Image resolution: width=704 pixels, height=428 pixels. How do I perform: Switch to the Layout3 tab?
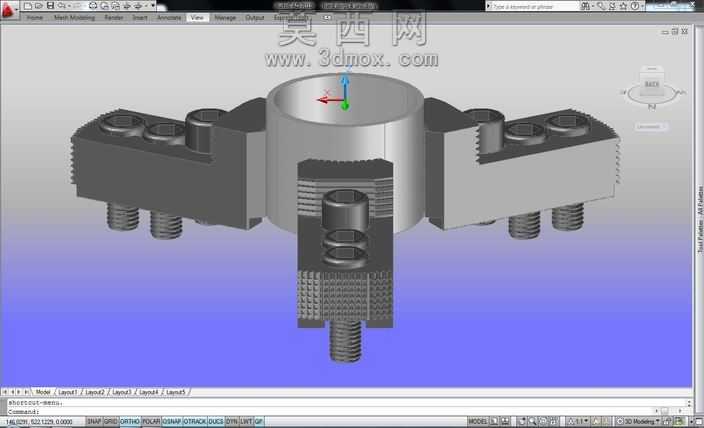[x=122, y=392]
